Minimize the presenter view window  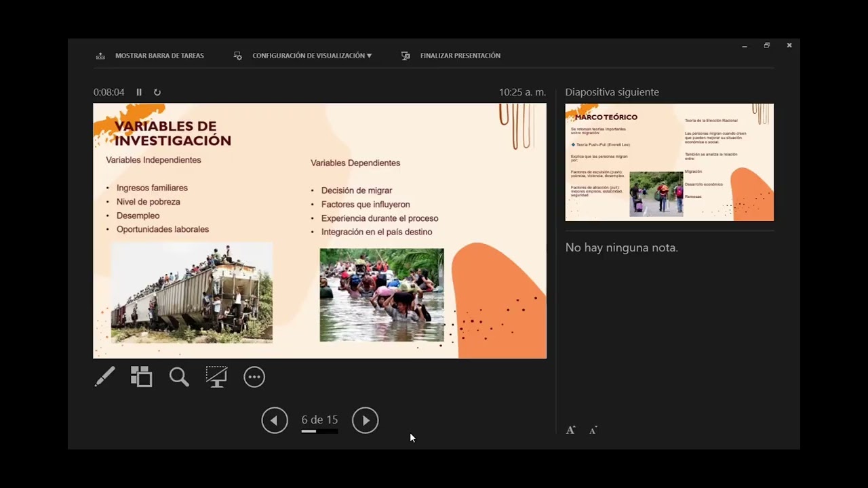click(x=745, y=45)
